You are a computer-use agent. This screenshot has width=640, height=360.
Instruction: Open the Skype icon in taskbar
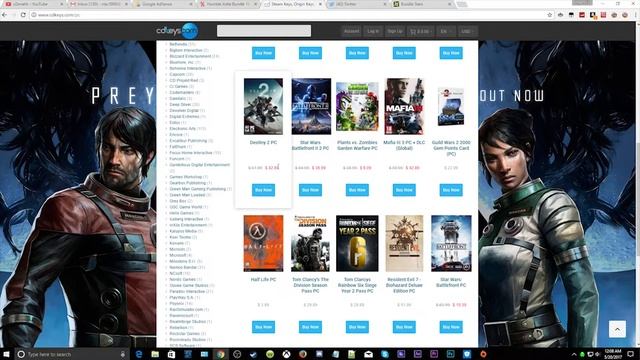pyautogui.click(x=384, y=354)
